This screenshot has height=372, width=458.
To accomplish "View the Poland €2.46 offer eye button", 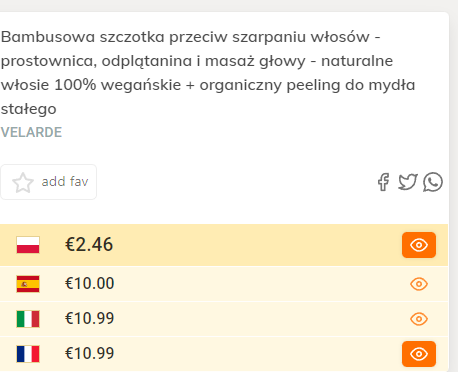I will 419,245.
